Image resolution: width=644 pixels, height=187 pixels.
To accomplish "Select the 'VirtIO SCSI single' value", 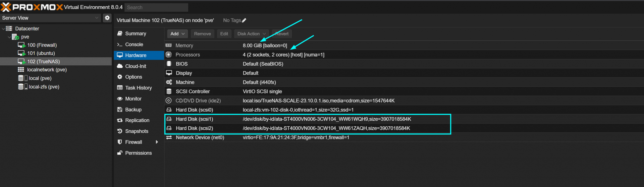I will (262, 91).
